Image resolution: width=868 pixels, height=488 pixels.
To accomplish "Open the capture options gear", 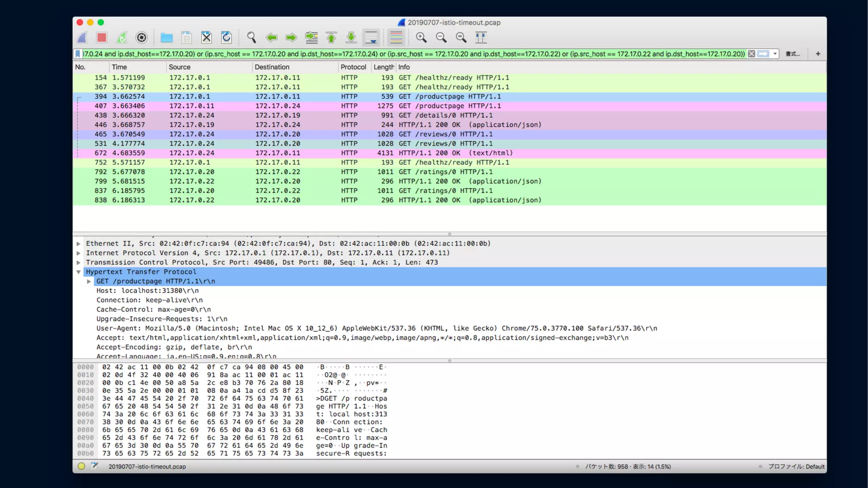I will 142,38.
